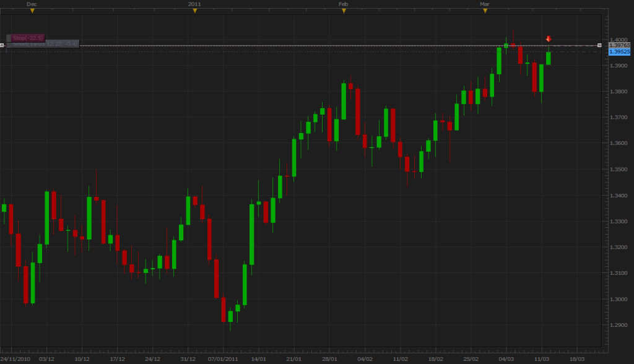This screenshot has width=634, height=364.
Task: Click the left handle of order line
Action: point(2,45)
